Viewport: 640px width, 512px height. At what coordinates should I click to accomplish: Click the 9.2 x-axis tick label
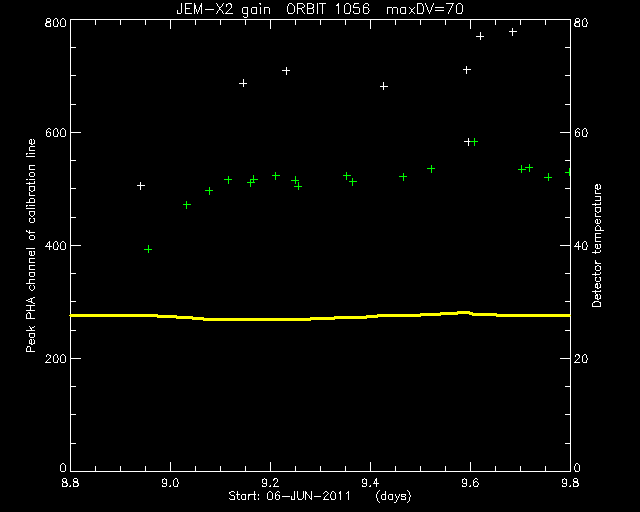[270, 483]
